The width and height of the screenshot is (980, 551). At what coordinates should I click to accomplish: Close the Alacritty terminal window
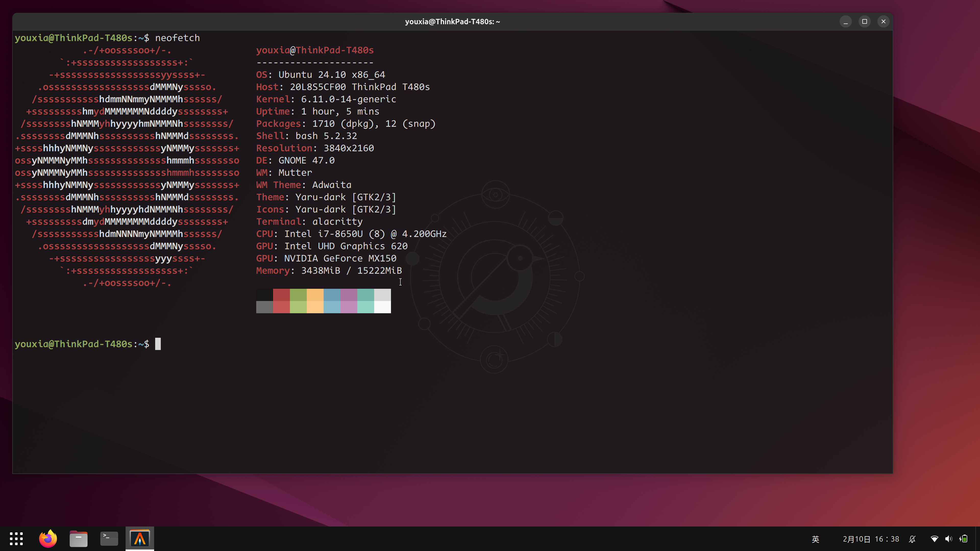click(x=883, y=22)
